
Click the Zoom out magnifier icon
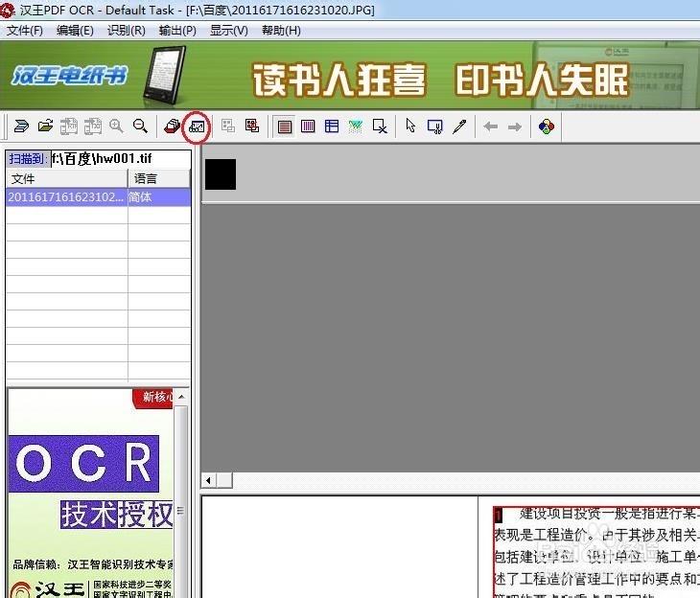[140, 126]
